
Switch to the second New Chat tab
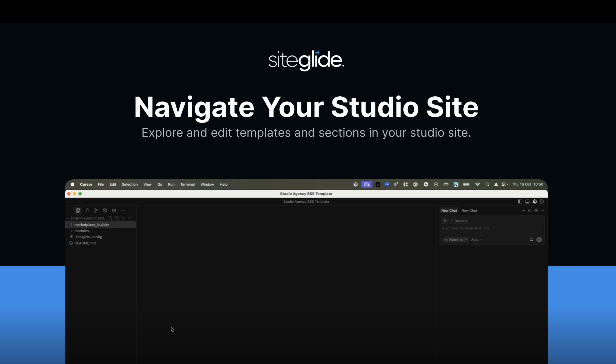tap(469, 210)
